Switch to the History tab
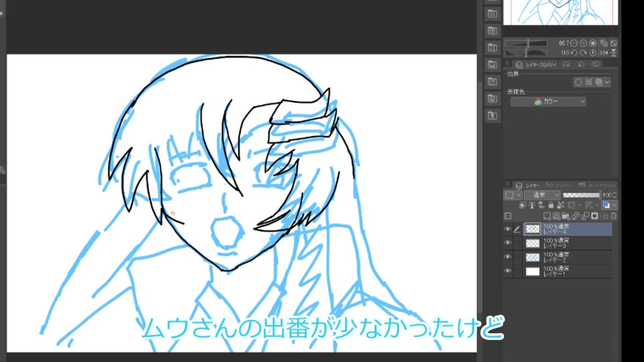Screen dimensions: 644x362 [x=559, y=186]
